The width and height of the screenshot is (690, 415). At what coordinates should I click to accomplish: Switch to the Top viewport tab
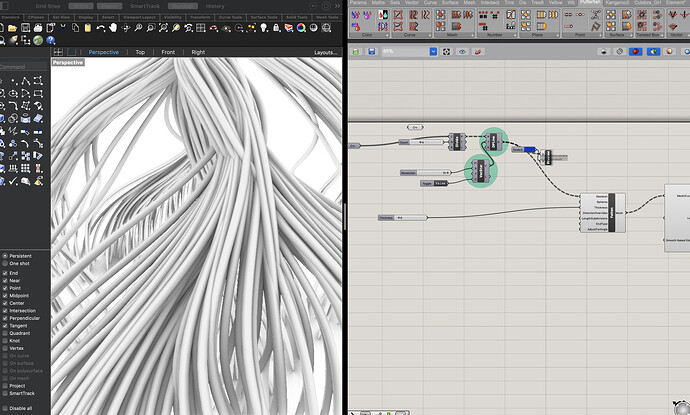click(140, 52)
